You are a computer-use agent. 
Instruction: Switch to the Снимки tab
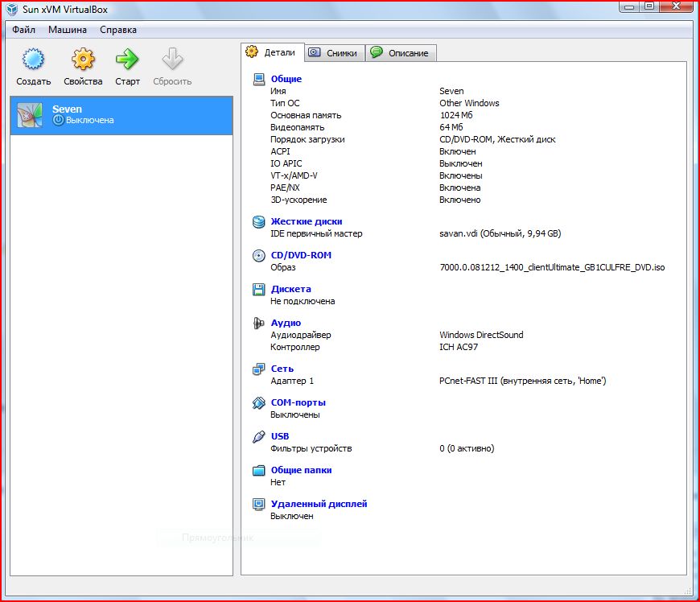tap(335, 52)
